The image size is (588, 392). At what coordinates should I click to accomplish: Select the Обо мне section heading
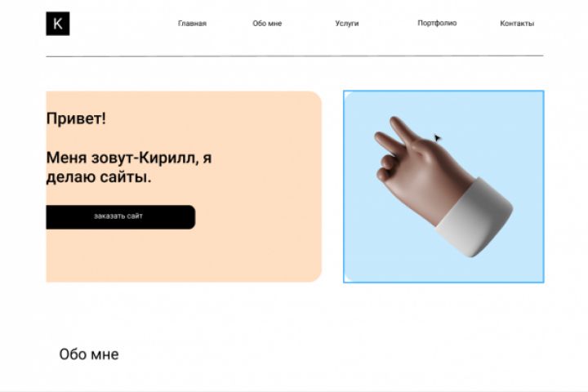tap(89, 354)
